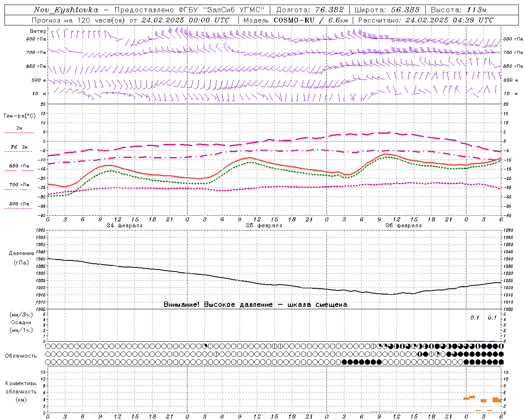Click the (мм/1ч.) precipitation unit label
The width and height of the screenshot is (525, 420).
pos(21,330)
